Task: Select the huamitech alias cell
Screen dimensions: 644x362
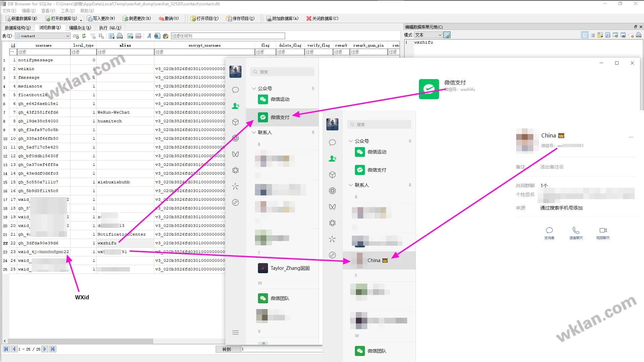Action: [125, 121]
